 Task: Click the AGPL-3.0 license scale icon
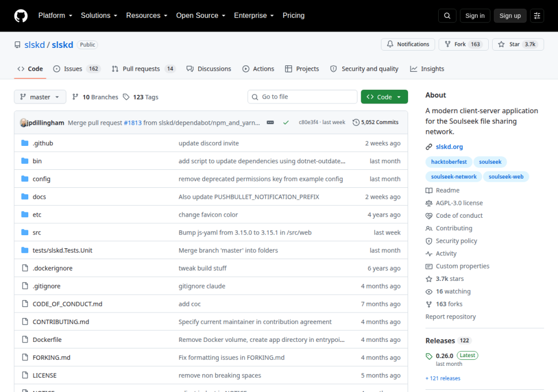tap(429, 203)
